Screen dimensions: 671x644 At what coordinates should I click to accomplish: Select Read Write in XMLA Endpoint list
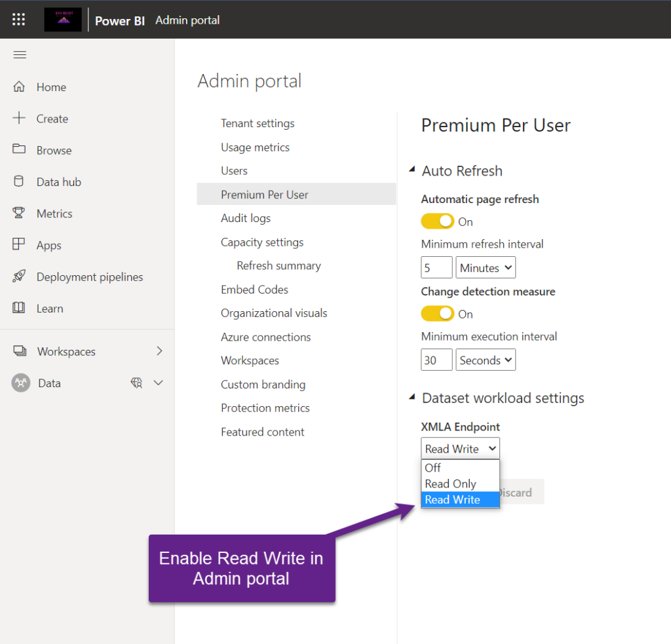[x=460, y=499]
